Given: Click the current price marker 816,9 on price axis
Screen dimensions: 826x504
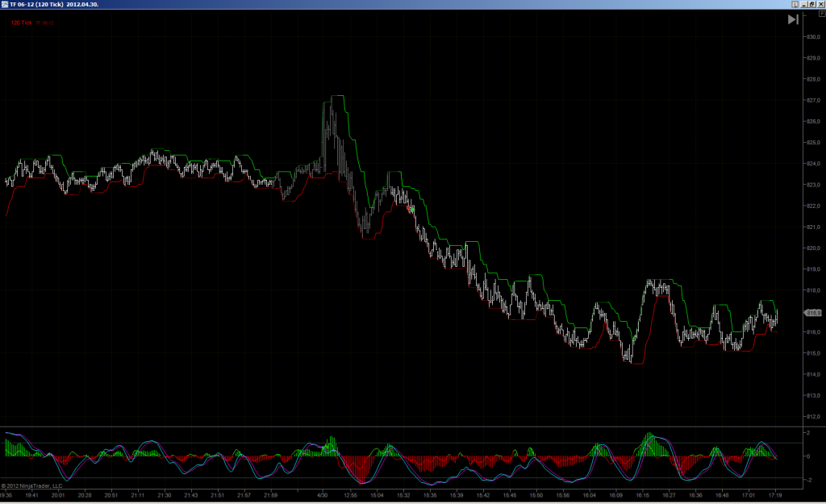Looking at the screenshot, I should pos(813,313).
